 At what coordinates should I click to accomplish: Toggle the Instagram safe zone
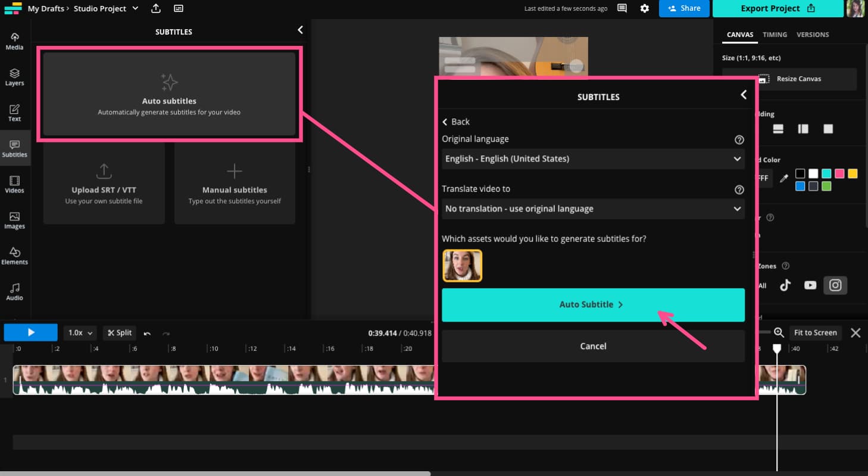[835, 285]
